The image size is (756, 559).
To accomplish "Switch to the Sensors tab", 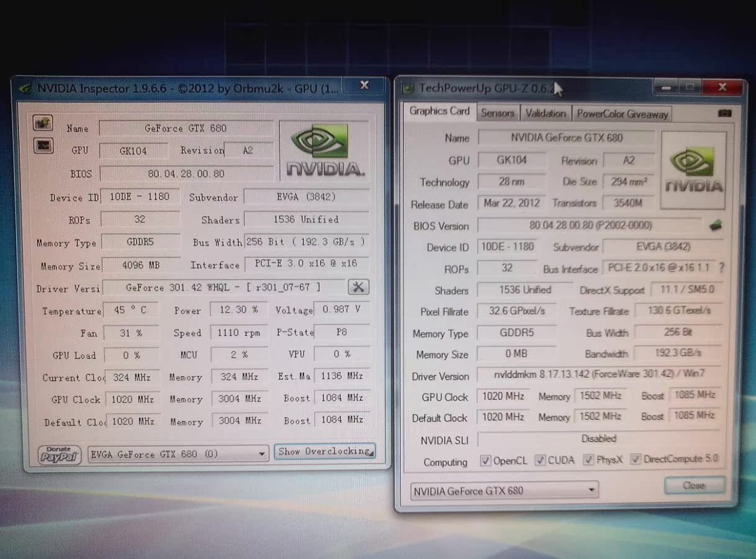I will [497, 113].
